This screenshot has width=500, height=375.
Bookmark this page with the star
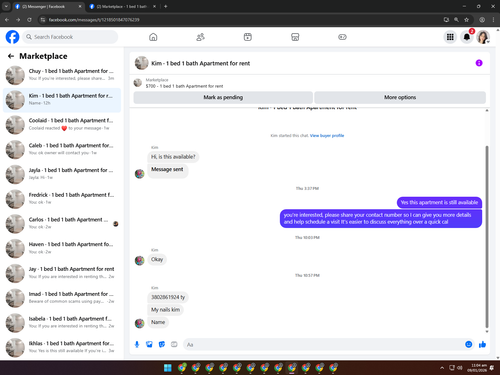[x=466, y=20]
